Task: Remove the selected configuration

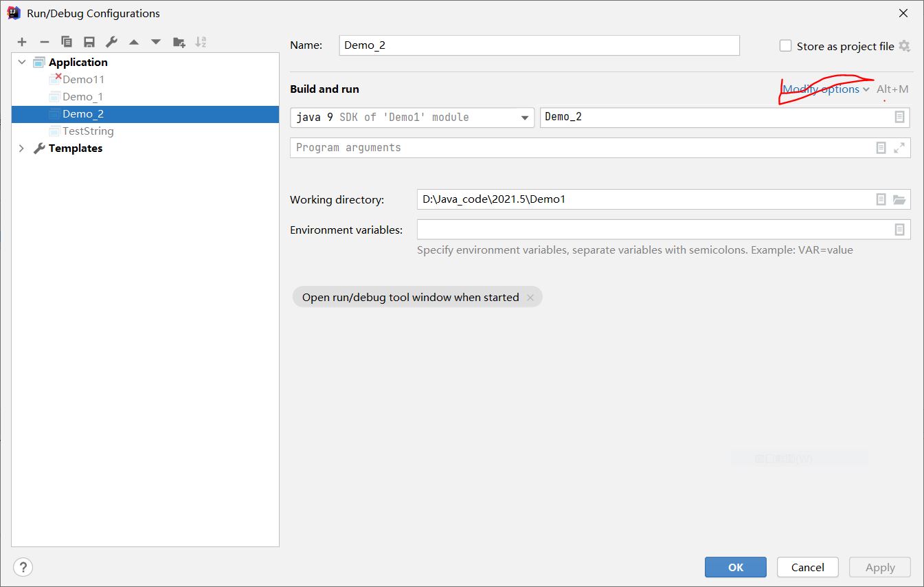Action: point(44,41)
